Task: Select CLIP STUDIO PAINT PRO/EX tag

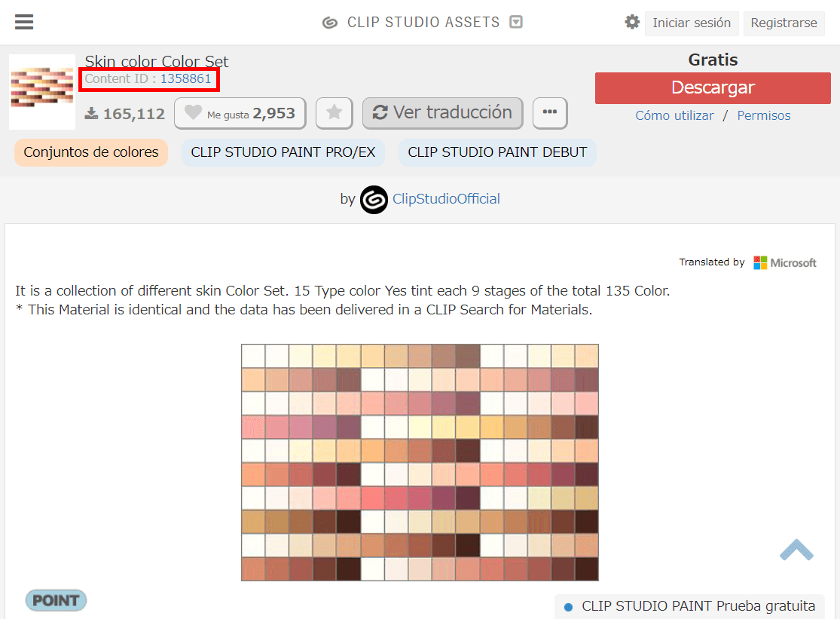Action: point(283,152)
